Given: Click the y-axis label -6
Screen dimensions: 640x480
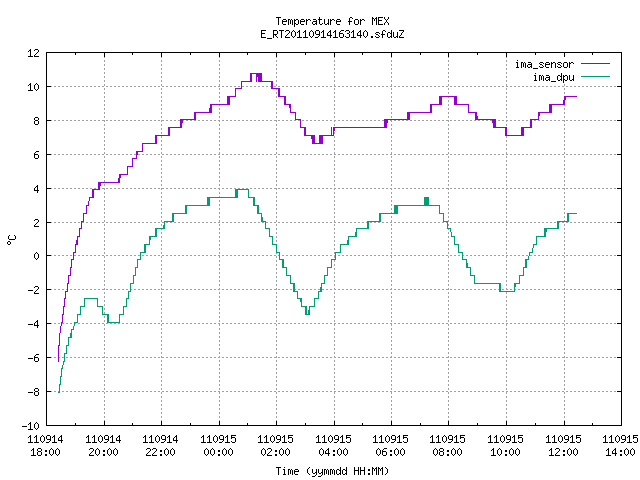Looking at the screenshot, I should click(33, 358).
